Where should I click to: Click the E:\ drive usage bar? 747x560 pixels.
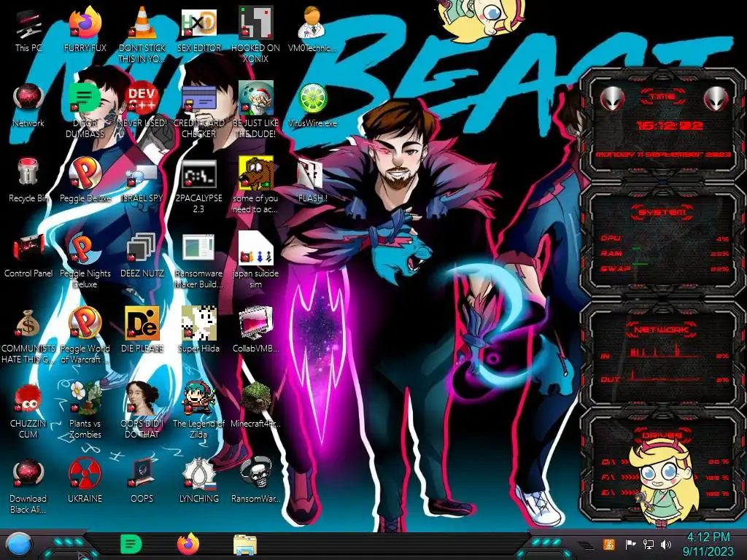(665, 493)
